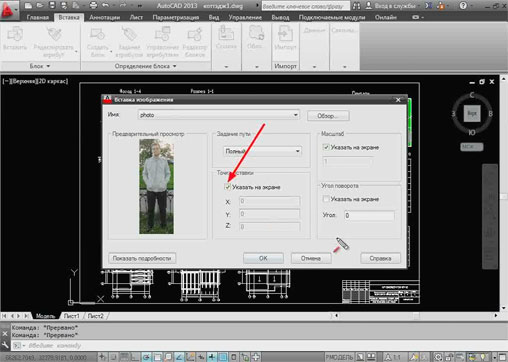508x362 pixels.
Task: Click the workspace switching gear in status bar
Action: pyautogui.click(x=438, y=357)
